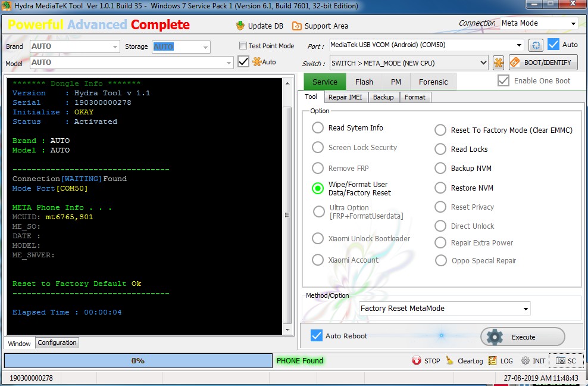
Task: Click the Update DB download icon
Action: pyautogui.click(x=240, y=26)
